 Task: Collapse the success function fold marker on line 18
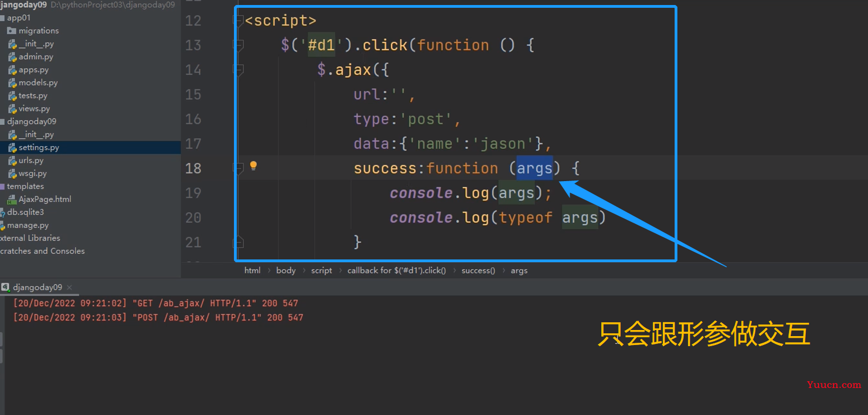238,168
